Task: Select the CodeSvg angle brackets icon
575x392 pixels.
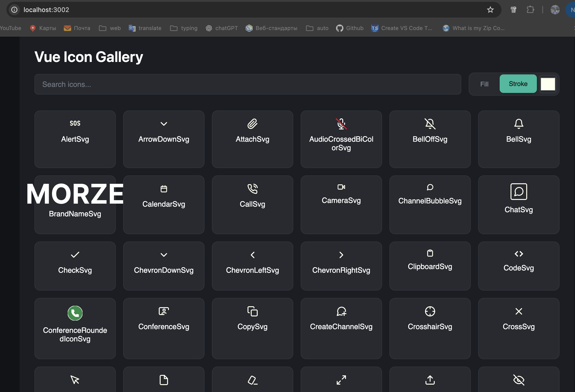Action: coord(519,254)
